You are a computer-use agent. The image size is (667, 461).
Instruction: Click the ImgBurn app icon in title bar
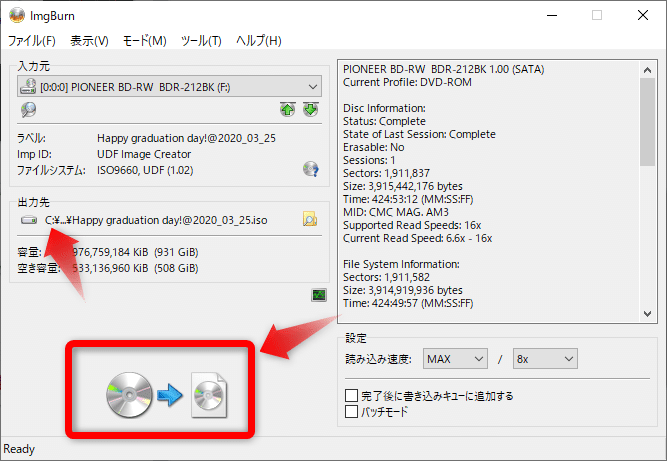tap(17, 15)
